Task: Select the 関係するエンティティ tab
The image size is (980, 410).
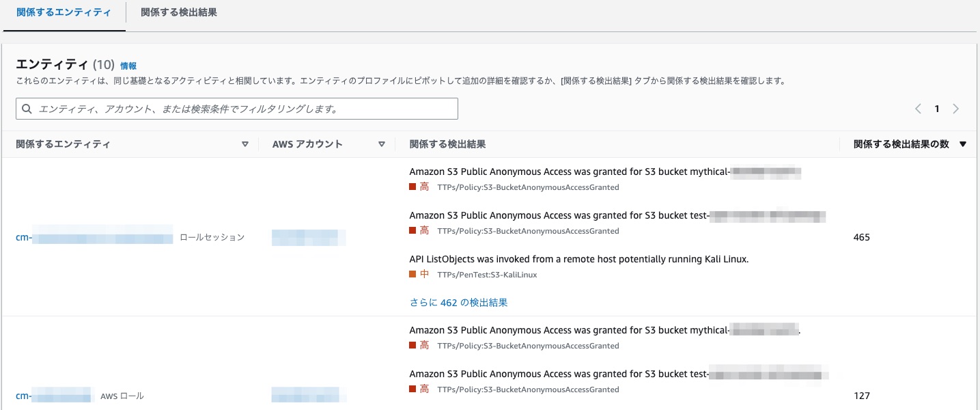Action: pos(64,12)
